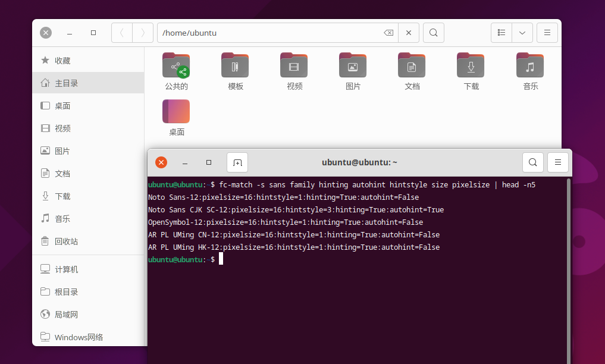Open 计算机 in the sidebar
Screen dimensions: 605x364
(89, 269)
